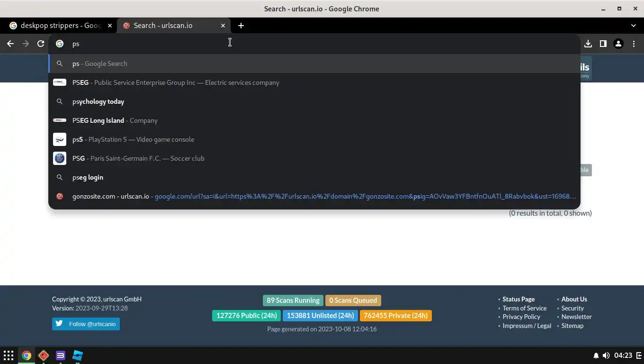Pick the 'psychology today' suggestion
This screenshot has height=364, width=644.
[314, 101]
